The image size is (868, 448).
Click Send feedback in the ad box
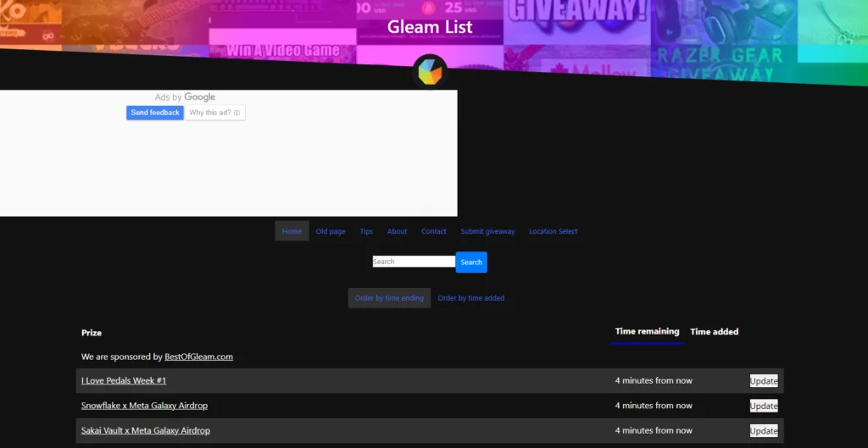point(155,113)
